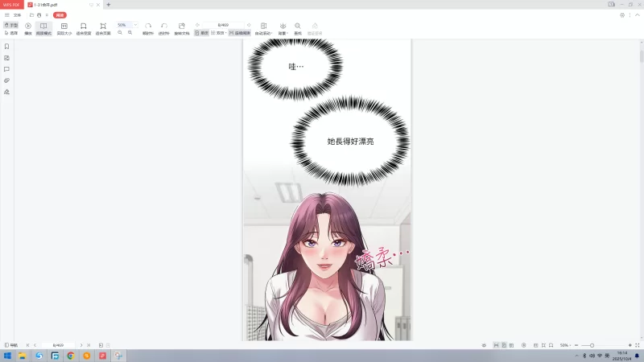Click the zoom in magnifier icon
The height and width of the screenshot is (362, 644).
click(130, 32)
